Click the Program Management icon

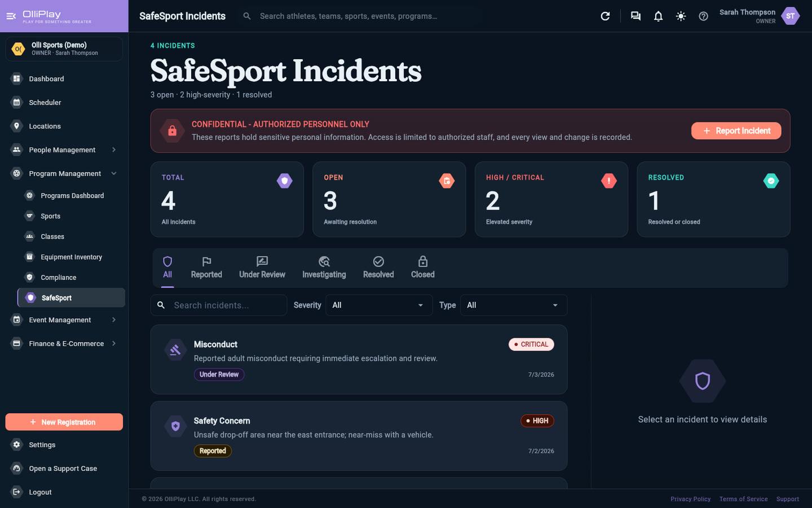point(16,173)
